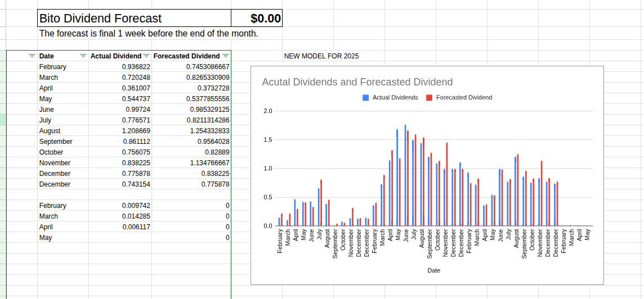Viewport: 644px width, 299px height.
Task: Select cell with value 0.861112
Action: (120, 142)
